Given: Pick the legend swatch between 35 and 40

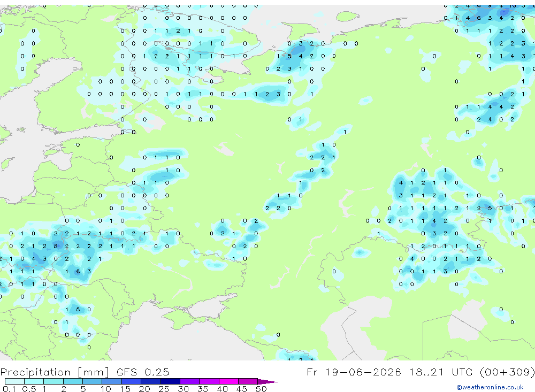Looking at the screenshot, I should (209, 381).
